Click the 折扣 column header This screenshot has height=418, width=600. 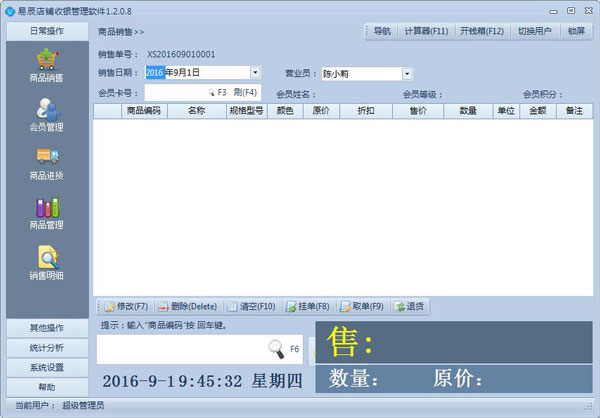tap(366, 111)
